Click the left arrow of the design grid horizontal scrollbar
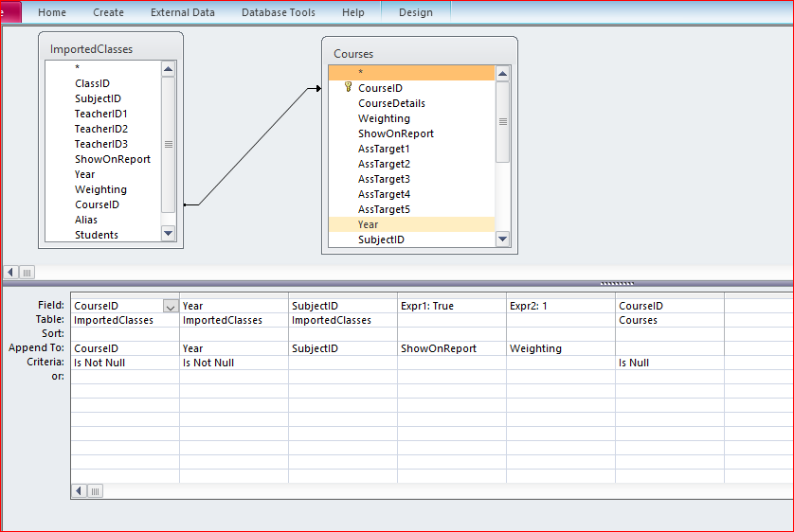Image resolution: width=794 pixels, height=532 pixels. 79,491
